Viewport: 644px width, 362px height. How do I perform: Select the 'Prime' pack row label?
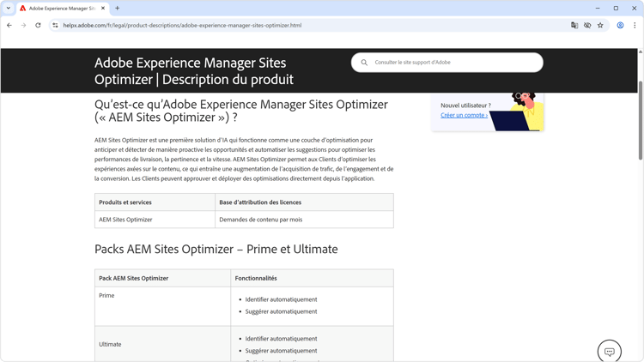coord(106,295)
